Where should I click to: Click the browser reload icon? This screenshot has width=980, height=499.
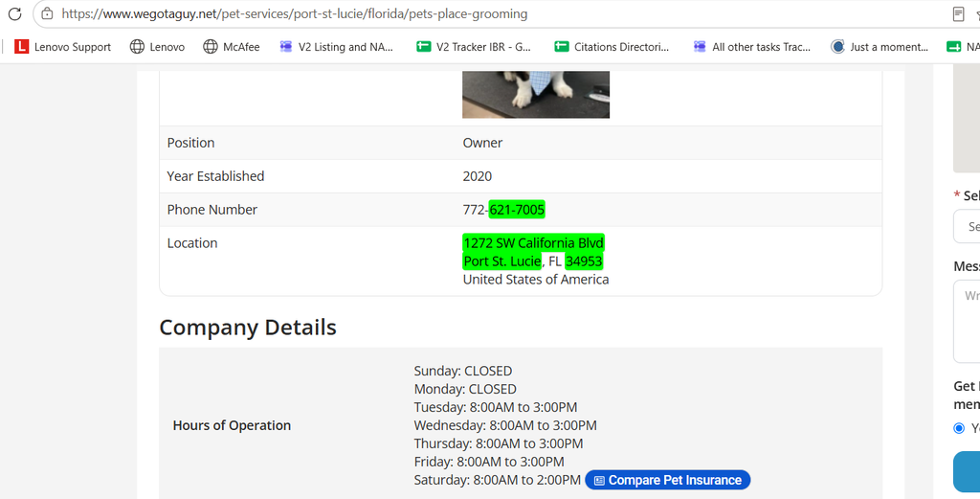coord(14,13)
